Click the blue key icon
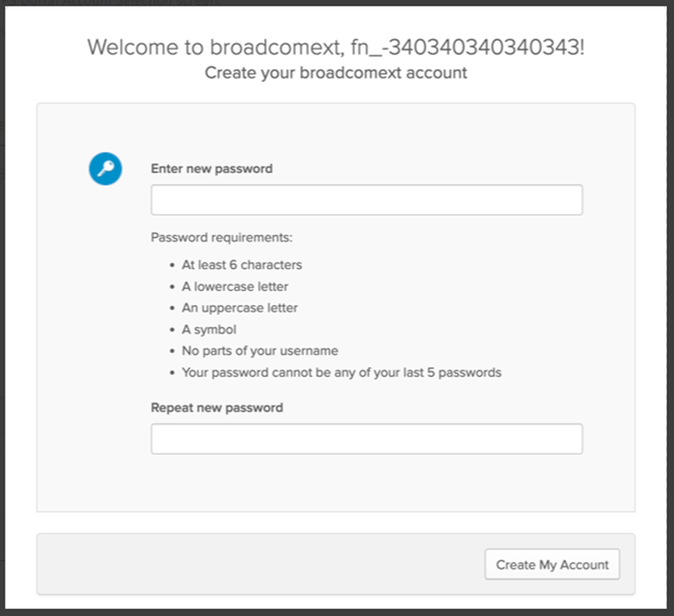 pyautogui.click(x=105, y=169)
